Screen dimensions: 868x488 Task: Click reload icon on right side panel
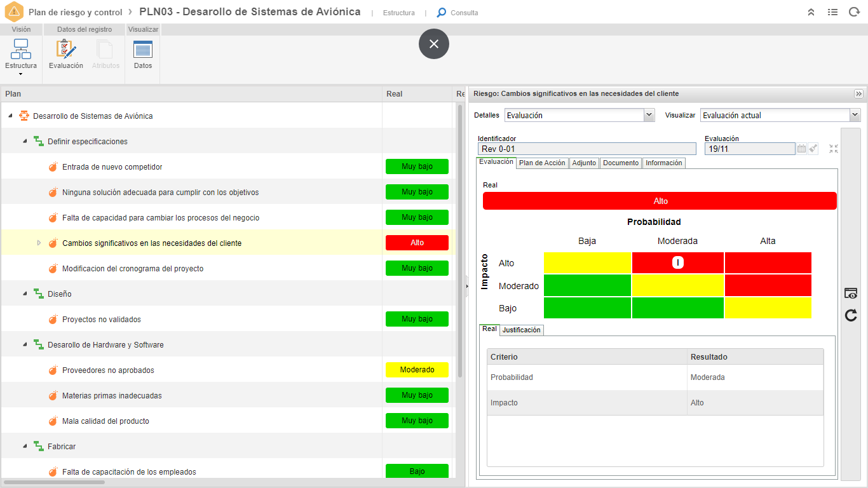851,315
